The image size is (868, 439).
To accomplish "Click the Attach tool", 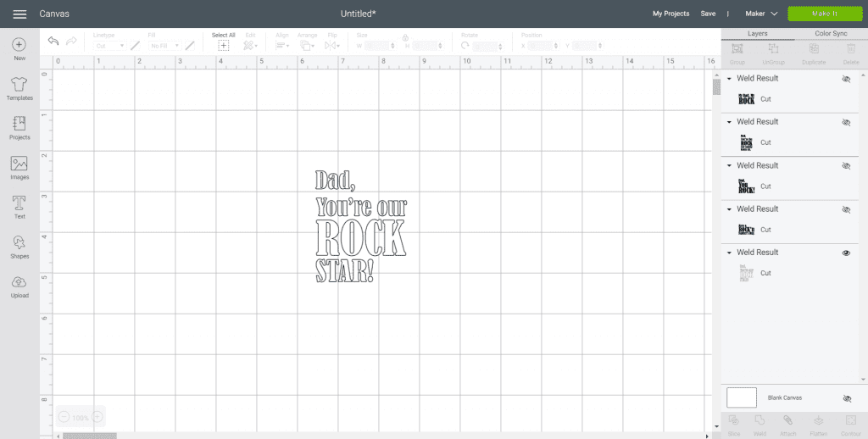I will click(787, 425).
